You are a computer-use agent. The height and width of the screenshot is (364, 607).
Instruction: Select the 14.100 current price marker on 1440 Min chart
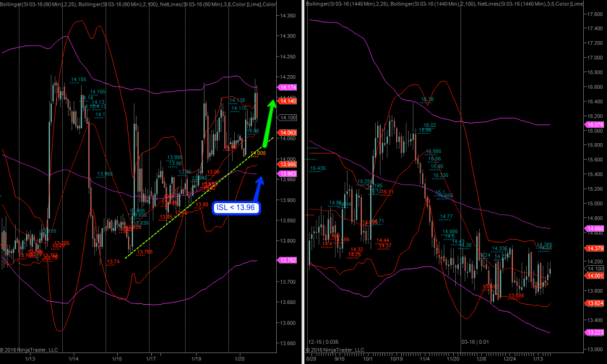[594, 269]
